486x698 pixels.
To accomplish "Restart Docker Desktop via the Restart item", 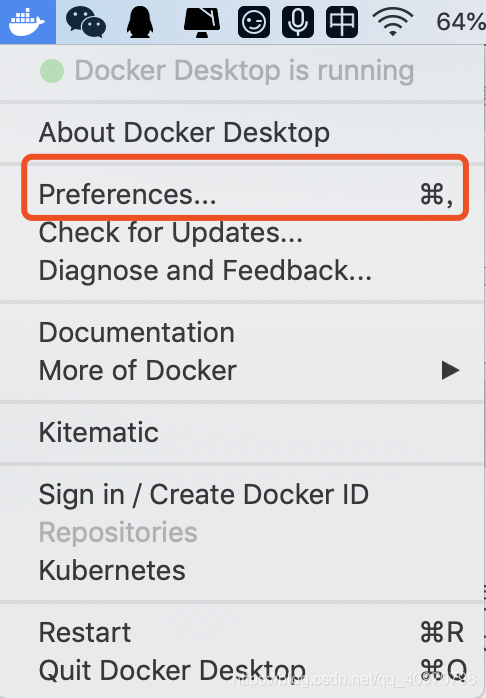I will point(242,632).
